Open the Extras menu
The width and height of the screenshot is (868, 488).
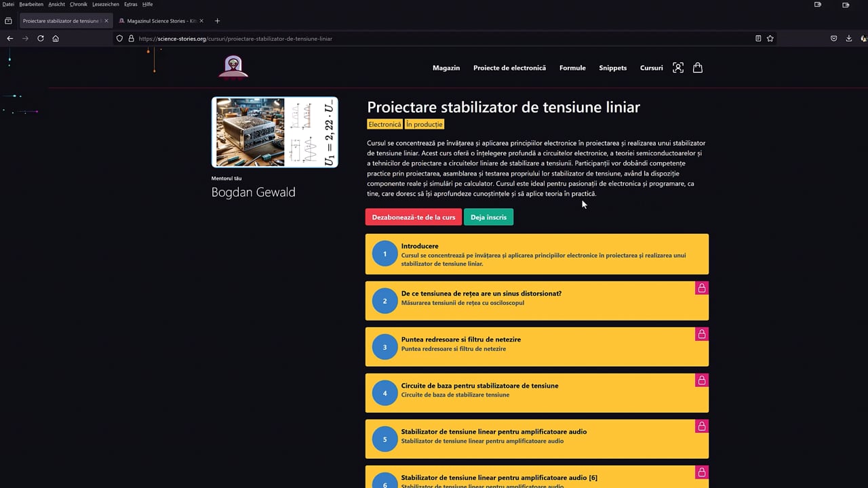(x=131, y=4)
